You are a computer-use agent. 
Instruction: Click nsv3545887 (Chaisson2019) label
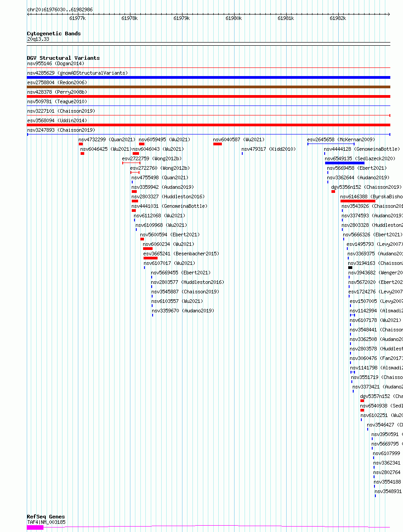coord(185,292)
